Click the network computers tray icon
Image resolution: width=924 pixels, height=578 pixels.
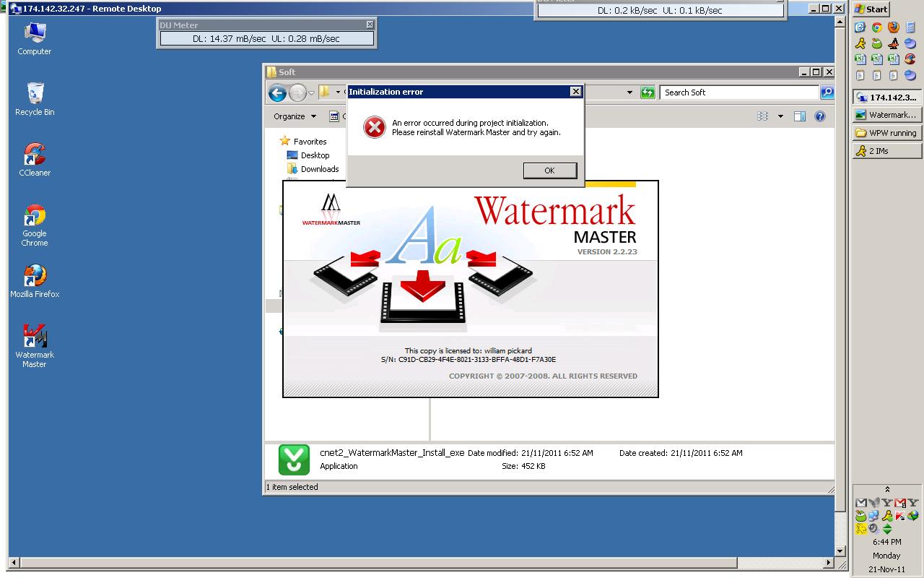pos(873,516)
